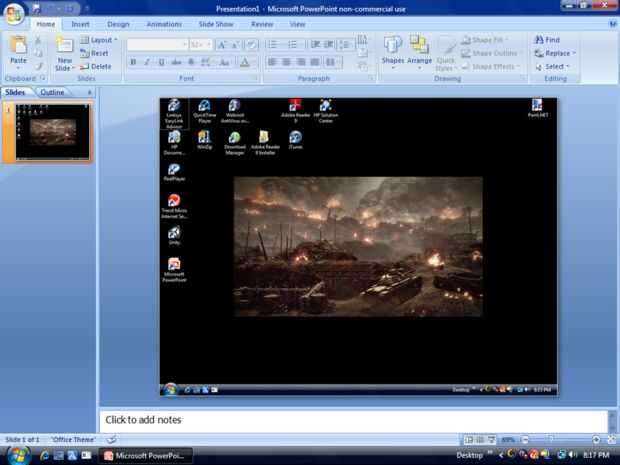The width and height of the screenshot is (620, 465).
Task: Reset the slide layout
Action: click(95, 53)
